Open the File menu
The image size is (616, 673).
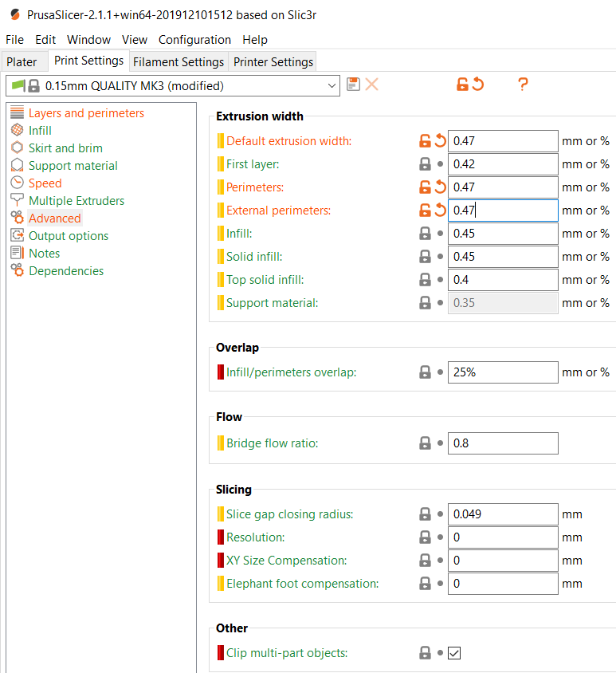click(x=14, y=40)
